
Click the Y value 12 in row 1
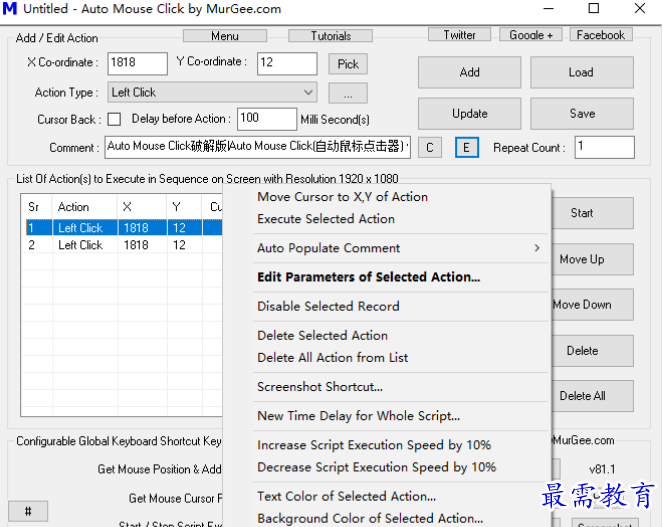tap(179, 228)
